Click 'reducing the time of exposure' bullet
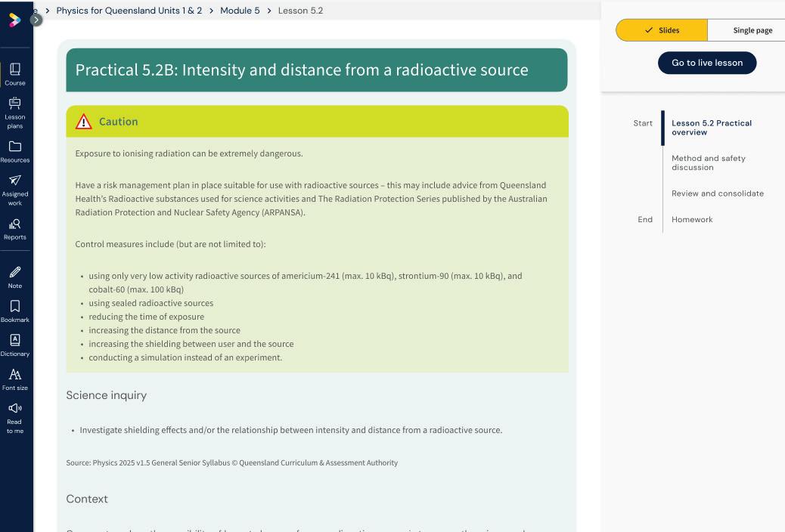Image resolution: width=785 pixels, height=532 pixels. click(x=146, y=317)
